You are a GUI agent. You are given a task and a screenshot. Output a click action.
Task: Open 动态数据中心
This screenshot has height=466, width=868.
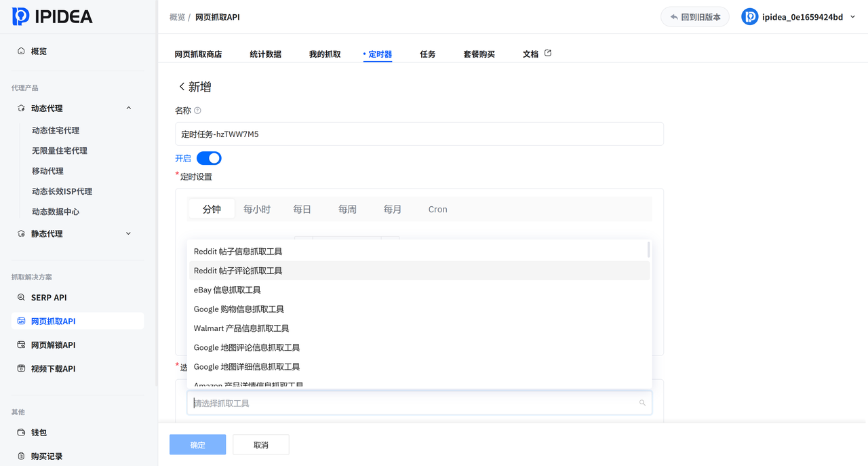pyautogui.click(x=56, y=212)
